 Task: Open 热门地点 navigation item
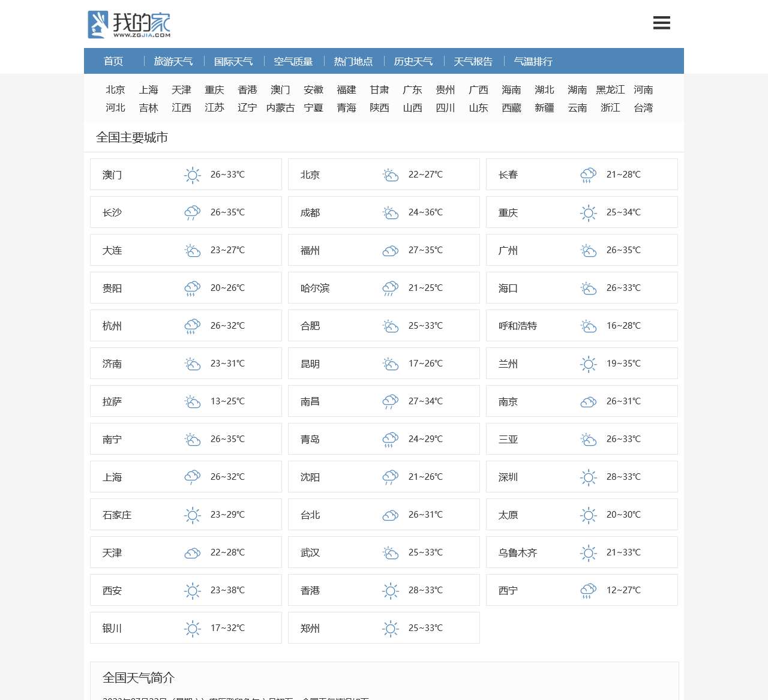tap(353, 61)
